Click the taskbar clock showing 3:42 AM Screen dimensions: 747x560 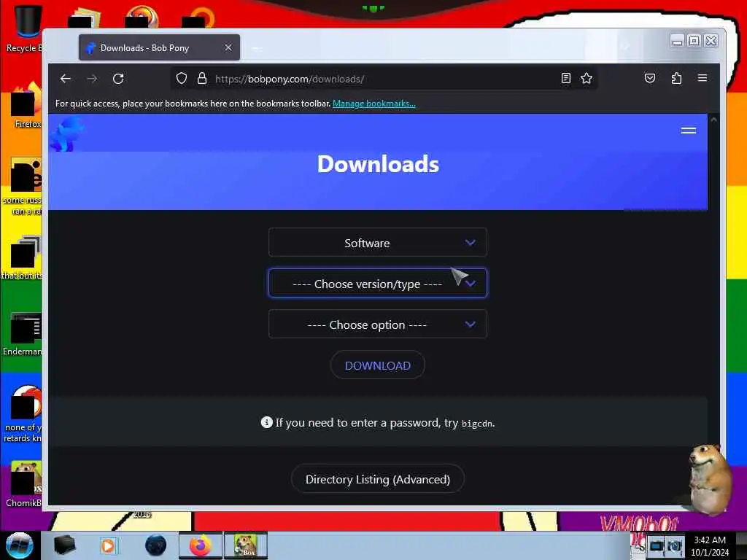click(710, 545)
